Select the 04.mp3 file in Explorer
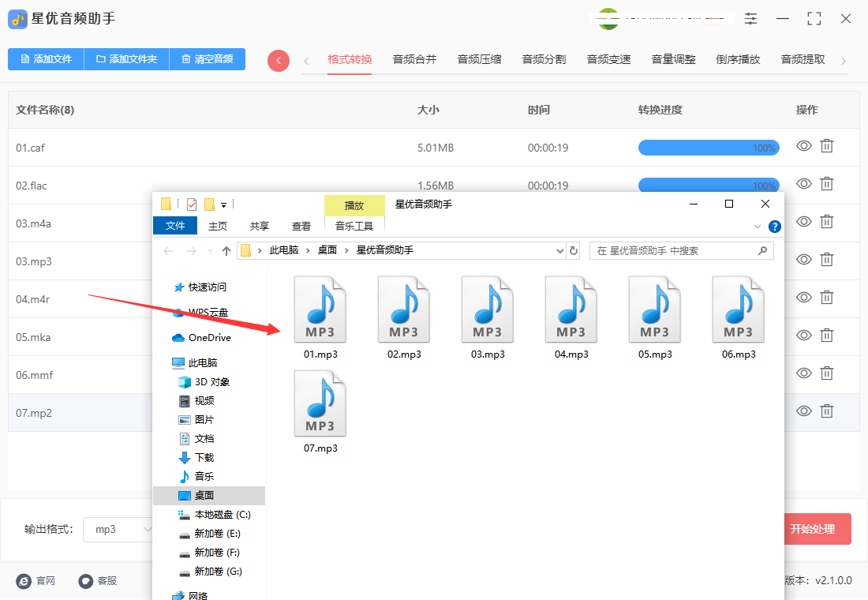 point(571,319)
